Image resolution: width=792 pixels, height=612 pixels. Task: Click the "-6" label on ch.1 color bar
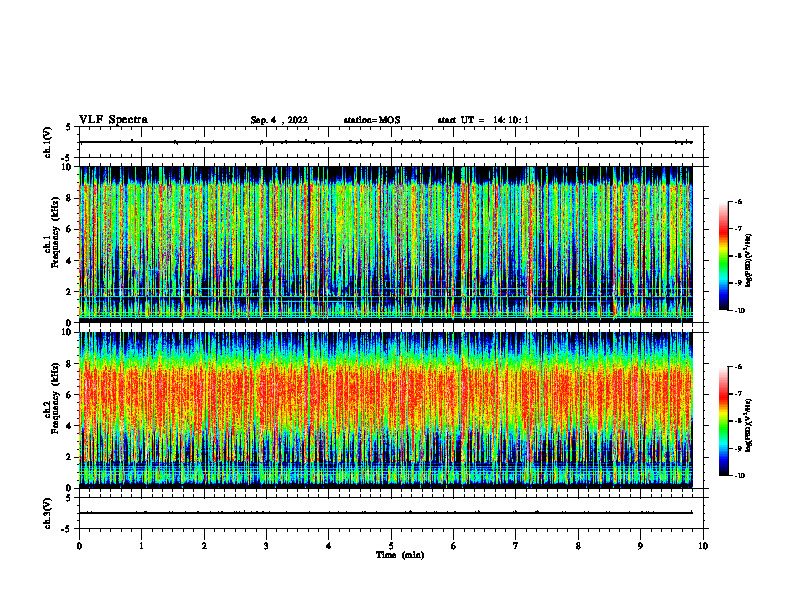(739, 201)
